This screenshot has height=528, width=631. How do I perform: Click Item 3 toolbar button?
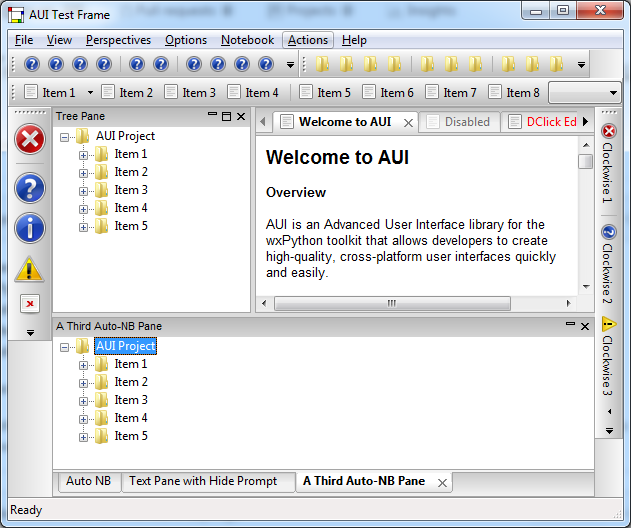pyautogui.click(x=190, y=93)
